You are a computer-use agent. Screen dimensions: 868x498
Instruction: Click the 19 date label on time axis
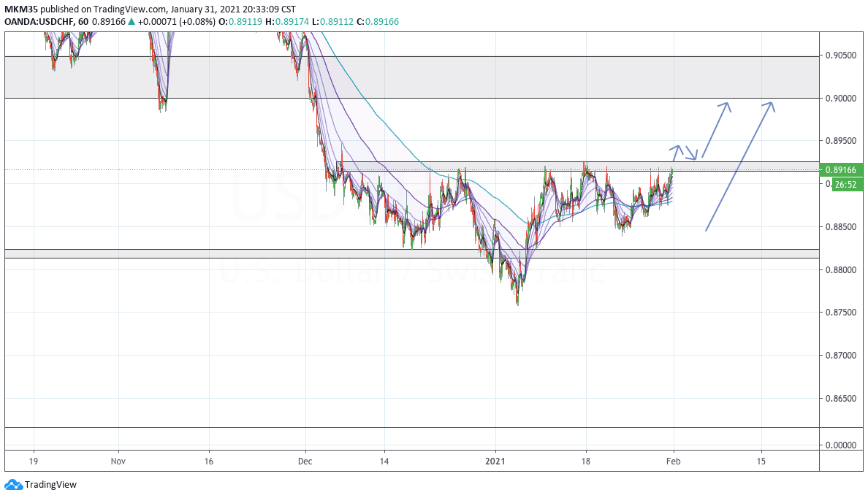pyautogui.click(x=33, y=461)
